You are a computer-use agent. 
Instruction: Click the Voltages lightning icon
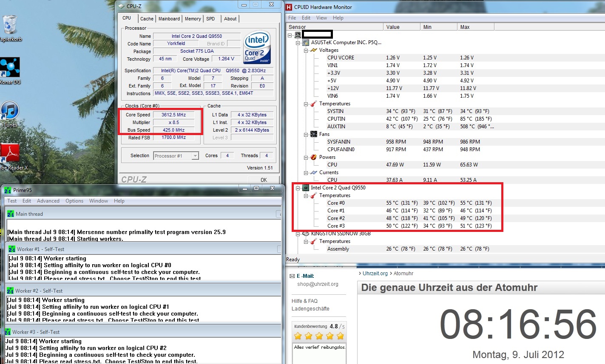(x=314, y=50)
